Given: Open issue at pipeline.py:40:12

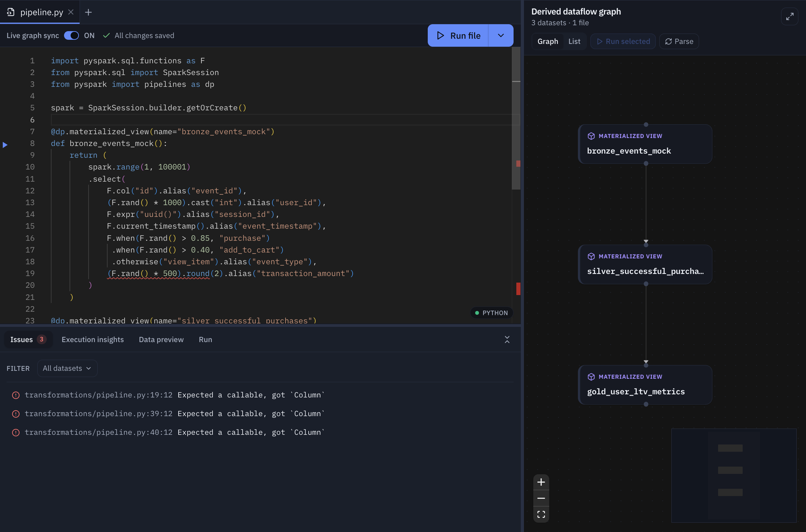Looking at the screenshot, I should click(260, 432).
